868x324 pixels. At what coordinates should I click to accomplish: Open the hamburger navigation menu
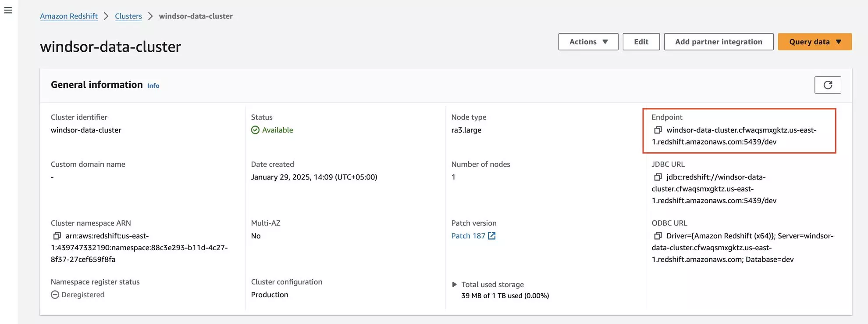click(x=8, y=10)
